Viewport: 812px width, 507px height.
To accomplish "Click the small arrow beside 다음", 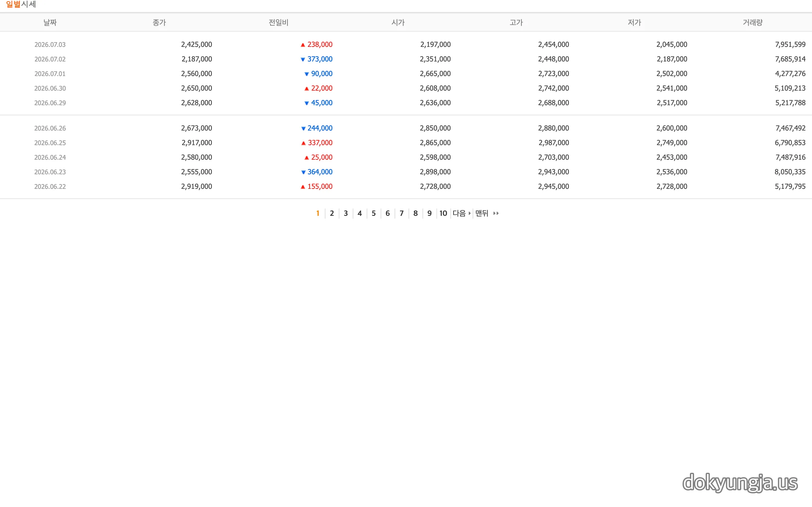I will (x=469, y=213).
